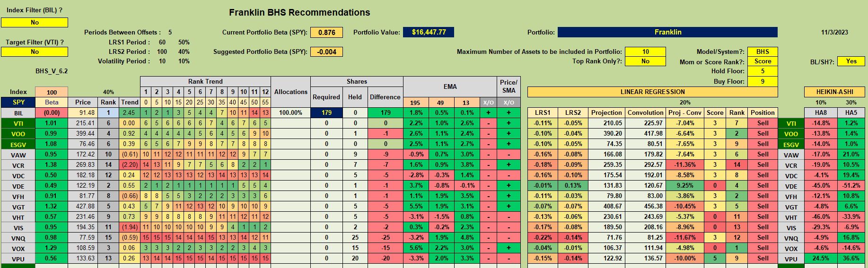Image resolution: width=868 pixels, height=268 pixels.
Task: Click the Beta column header
Action: [x=52, y=102]
